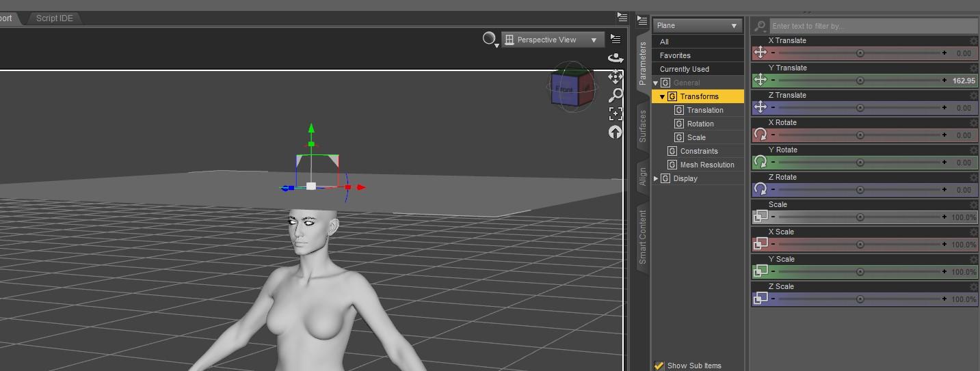The height and width of the screenshot is (371, 980).
Task: Select the orbit camera view control
Action: 615,59
